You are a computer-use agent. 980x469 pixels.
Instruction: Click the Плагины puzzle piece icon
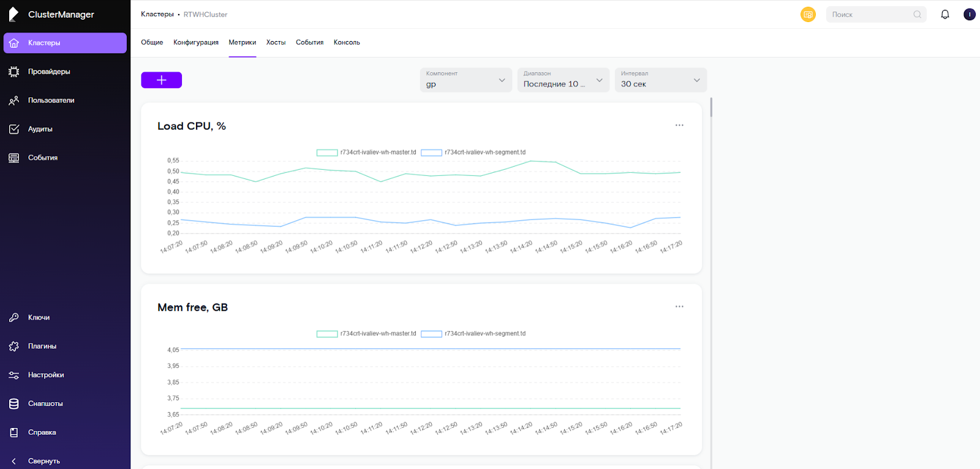pos(14,346)
